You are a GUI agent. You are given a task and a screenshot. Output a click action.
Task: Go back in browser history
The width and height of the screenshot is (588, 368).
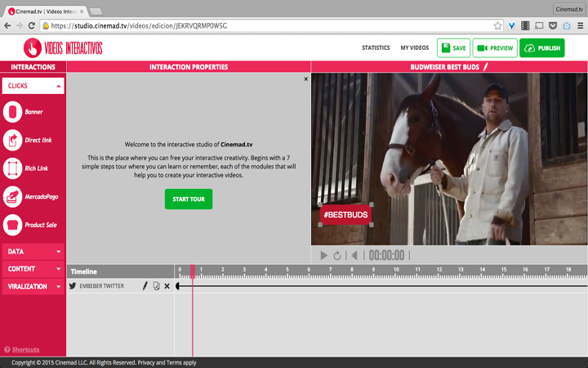[7, 25]
